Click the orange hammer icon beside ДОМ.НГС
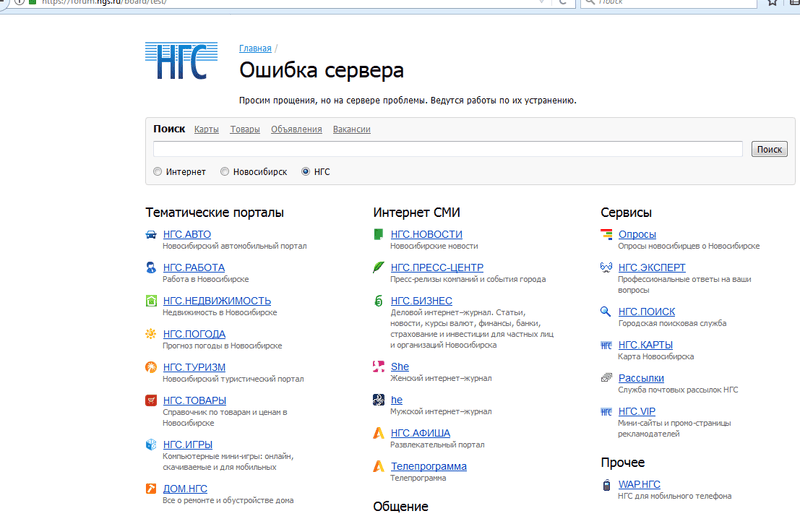The image size is (800, 514). pyautogui.click(x=151, y=488)
